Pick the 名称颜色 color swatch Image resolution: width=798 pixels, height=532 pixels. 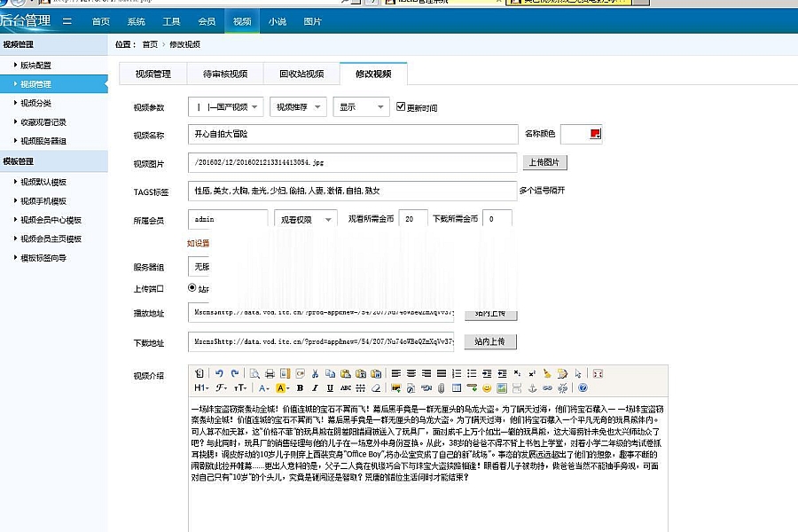596,134
